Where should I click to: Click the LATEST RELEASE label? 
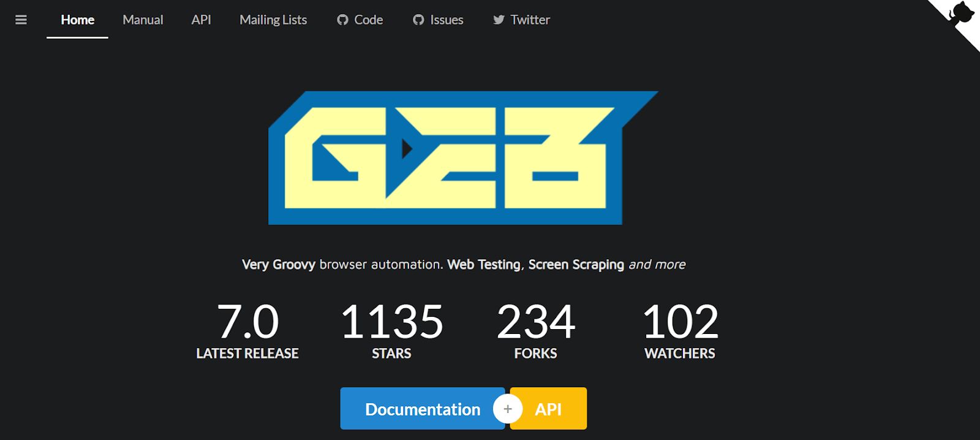(247, 354)
